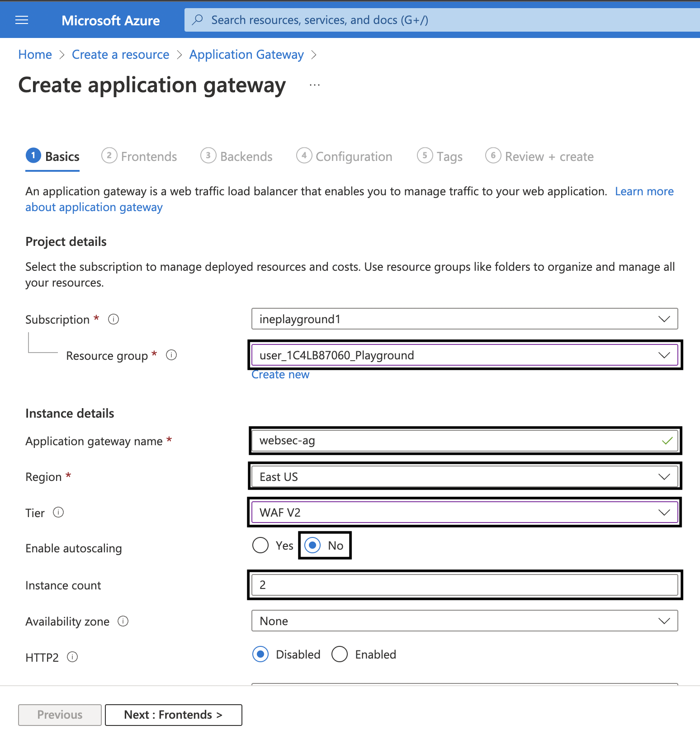Enable HTTP2 with the Enabled radio

coord(340,655)
